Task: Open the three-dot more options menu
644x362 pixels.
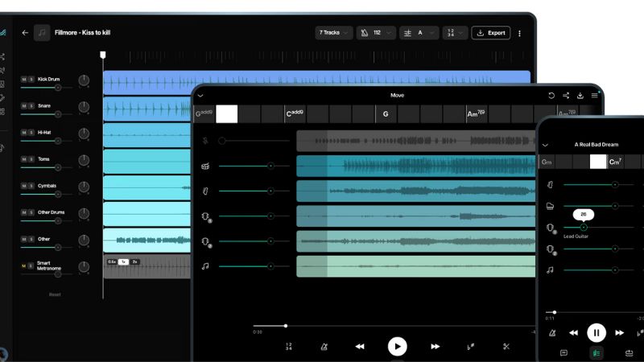Action: tap(519, 33)
